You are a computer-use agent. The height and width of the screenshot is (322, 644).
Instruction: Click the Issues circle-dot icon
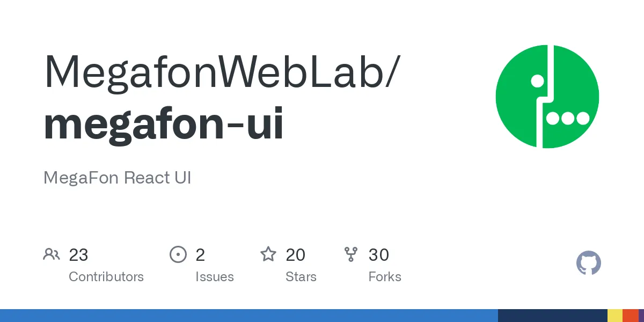pyautogui.click(x=178, y=254)
